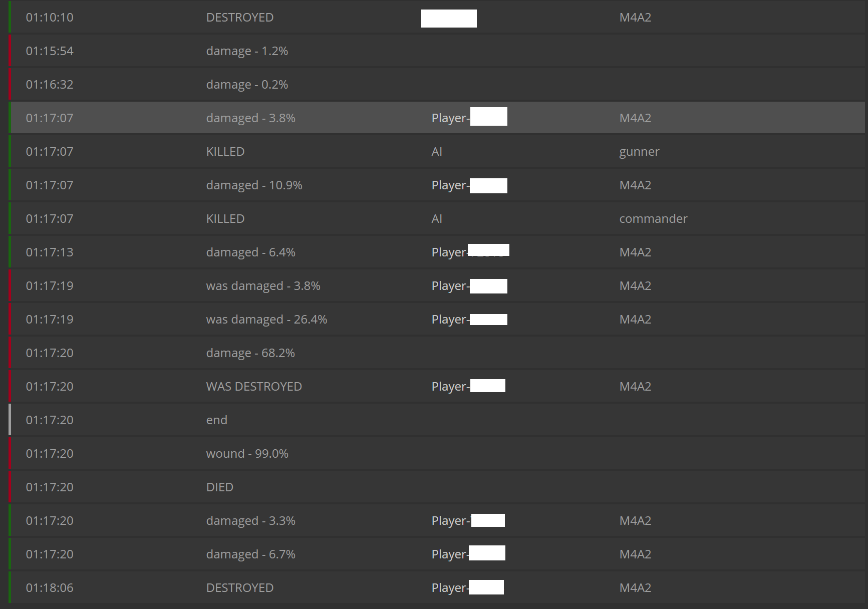This screenshot has width=868, height=609.
Task: Select the end event row
Action: 217,420
